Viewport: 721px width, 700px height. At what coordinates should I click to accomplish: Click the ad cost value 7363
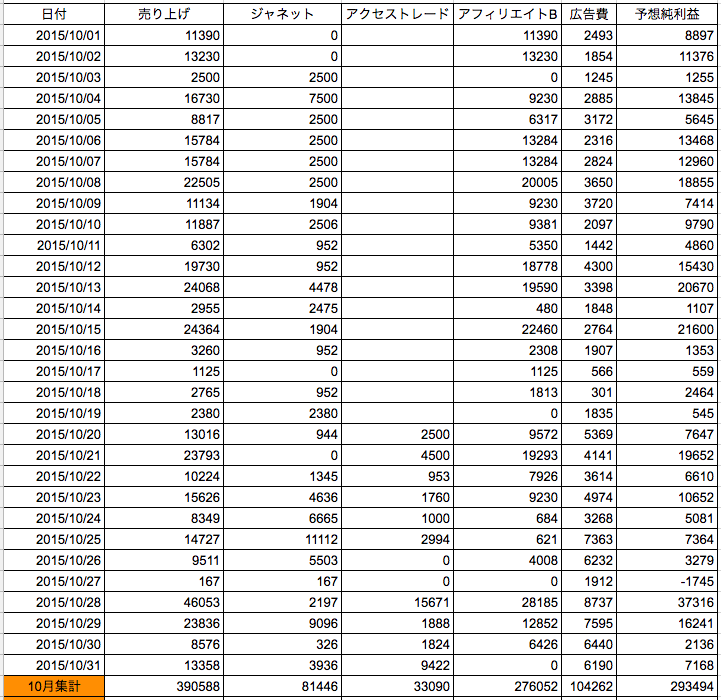pos(589,539)
